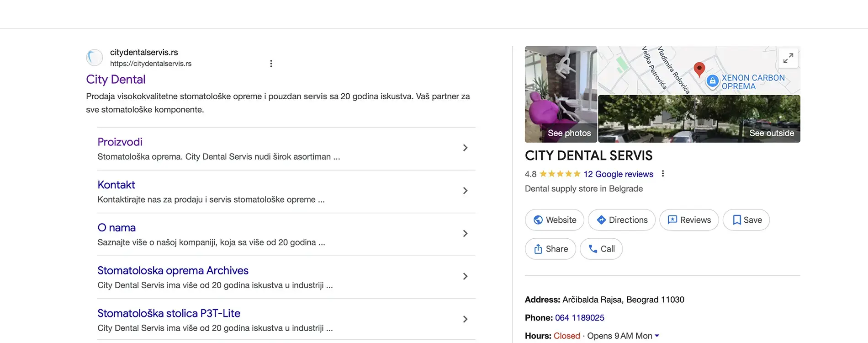Open the https://citydentalservis.rs URL
This screenshot has width=868, height=343.
click(x=151, y=64)
